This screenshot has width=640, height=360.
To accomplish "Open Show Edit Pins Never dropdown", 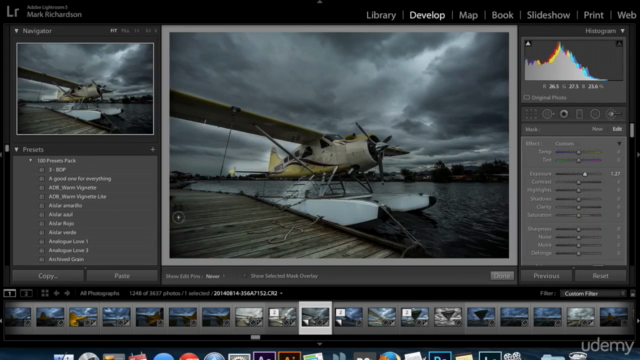I will coord(215,276).
